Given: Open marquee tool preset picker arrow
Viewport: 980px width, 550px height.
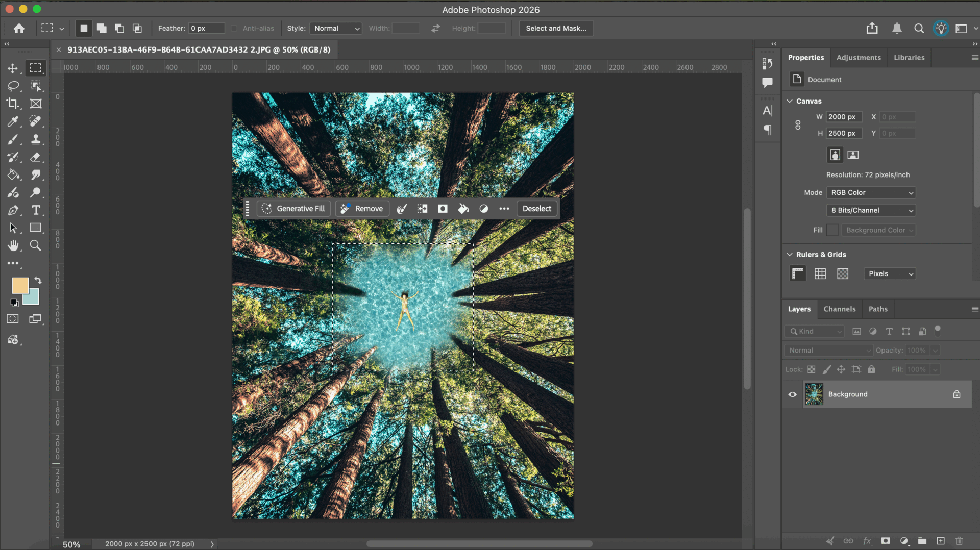Looking at the screenshot, I should (x=61, y=29).
